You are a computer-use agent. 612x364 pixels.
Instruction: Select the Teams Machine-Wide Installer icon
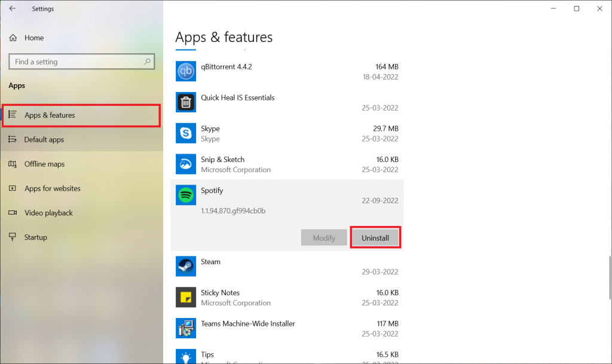pos(186,328)
